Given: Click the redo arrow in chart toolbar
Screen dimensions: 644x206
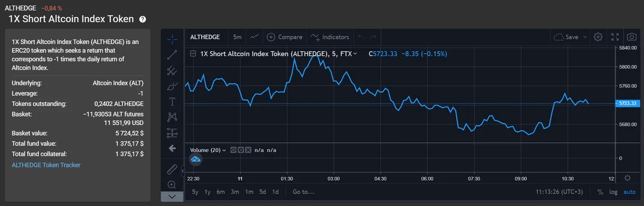Looking at the screenshot, I should pyautogui.click(x=373, y=37).
